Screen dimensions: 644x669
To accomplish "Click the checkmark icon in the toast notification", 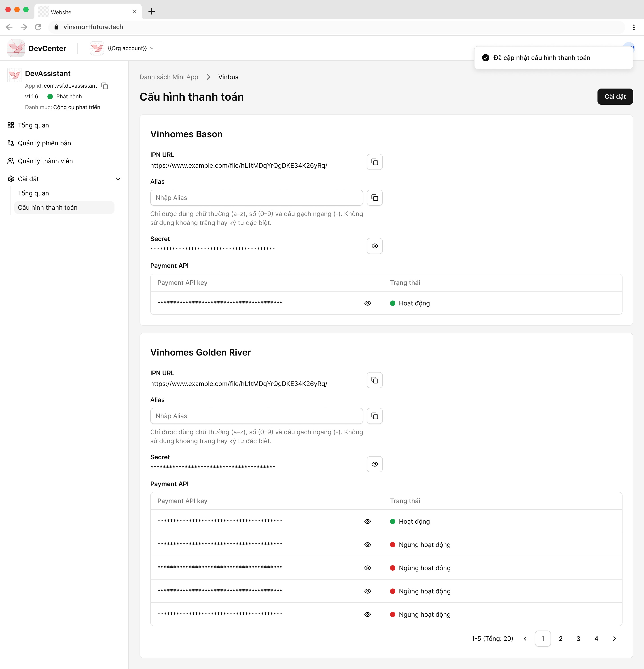I will (486, 58).
